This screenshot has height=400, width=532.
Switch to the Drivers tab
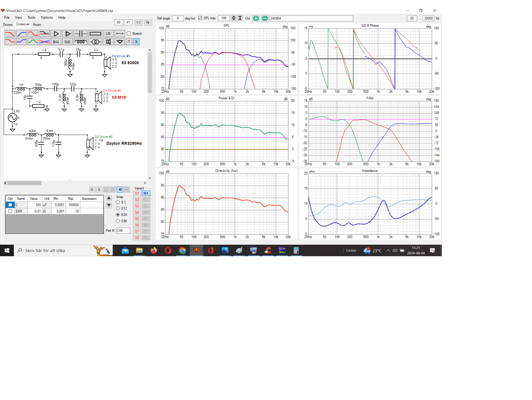(8, 25)
